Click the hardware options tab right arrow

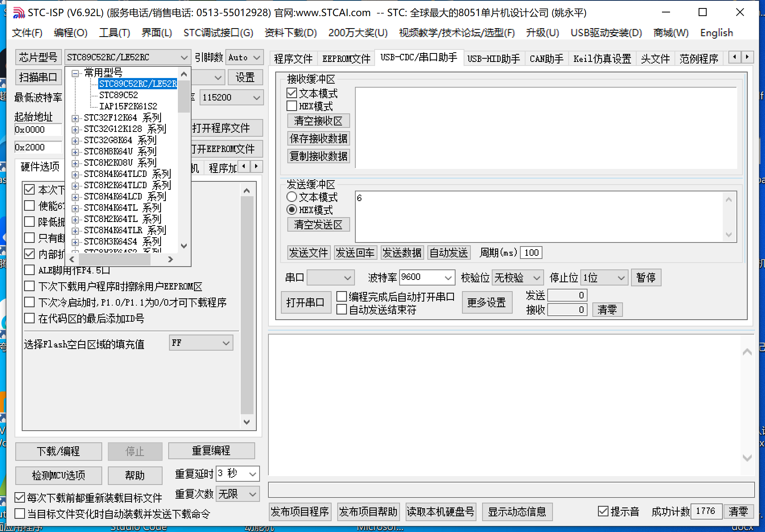point(256,166)
